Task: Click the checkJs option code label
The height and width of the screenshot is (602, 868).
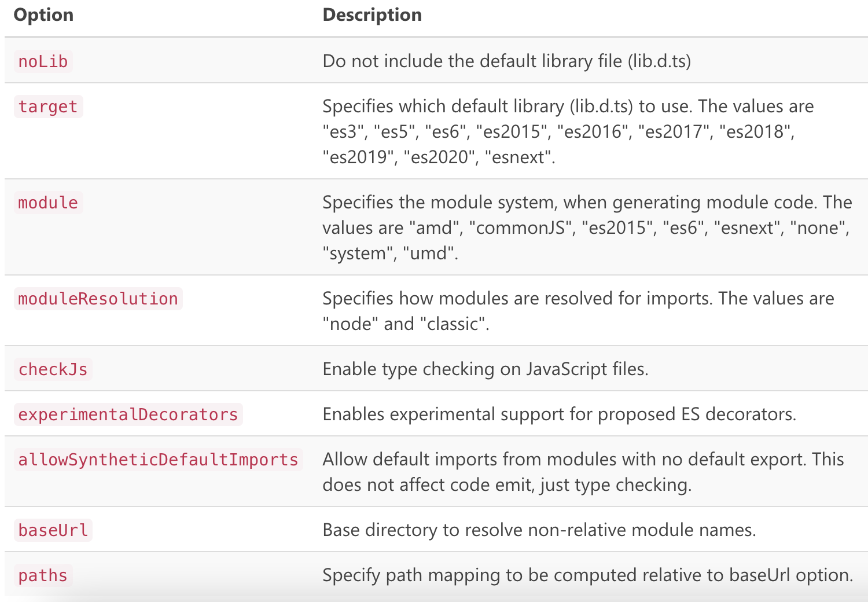Action: [x=53, y=369]
